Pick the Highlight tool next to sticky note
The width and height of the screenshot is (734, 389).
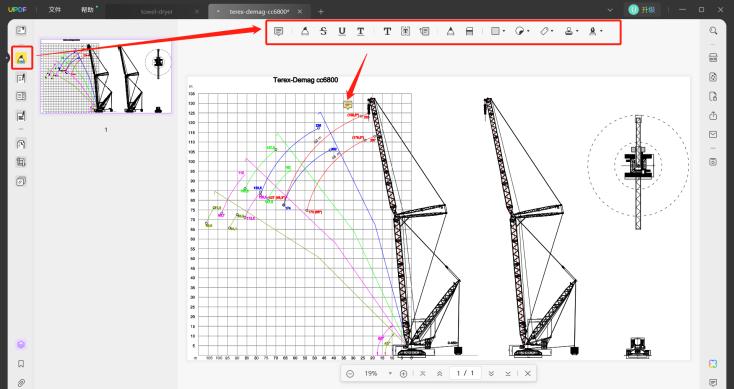point(305,31)
